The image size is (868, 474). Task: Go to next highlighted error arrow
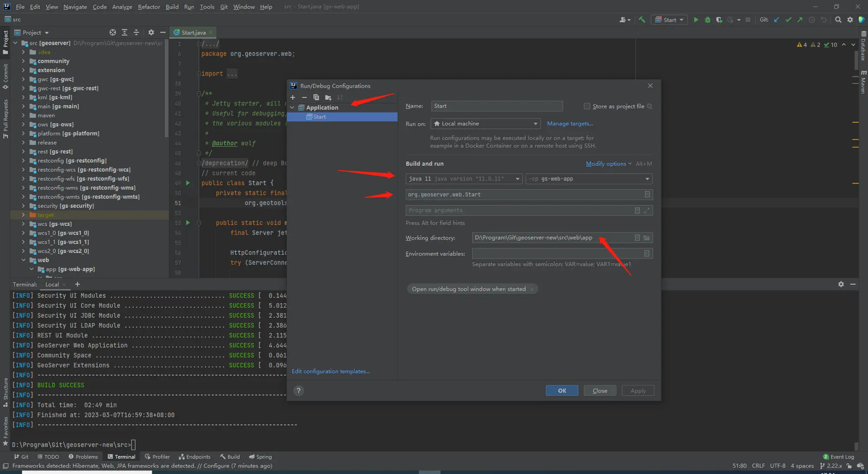[x=853, y=45]
